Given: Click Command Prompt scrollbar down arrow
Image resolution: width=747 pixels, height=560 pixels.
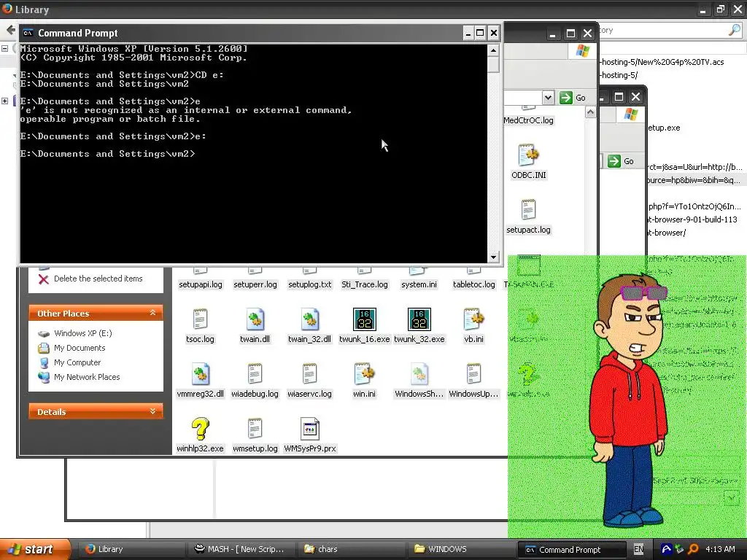Looking at the screenshot, I should 493,257.
